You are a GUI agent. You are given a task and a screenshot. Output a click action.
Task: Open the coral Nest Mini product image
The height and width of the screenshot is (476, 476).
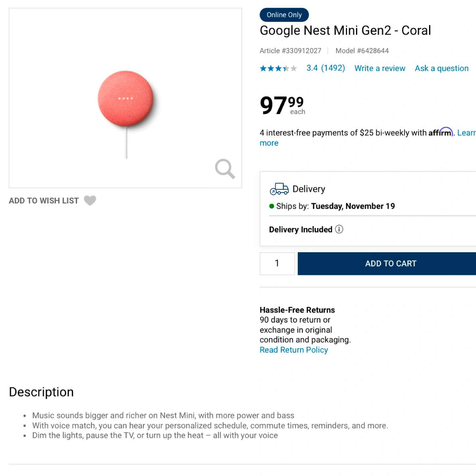coord(125,99)
